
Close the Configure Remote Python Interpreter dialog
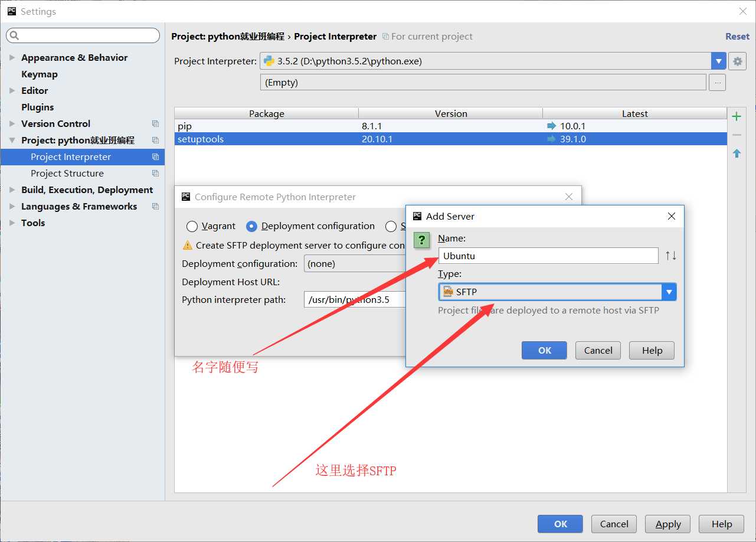568,197
